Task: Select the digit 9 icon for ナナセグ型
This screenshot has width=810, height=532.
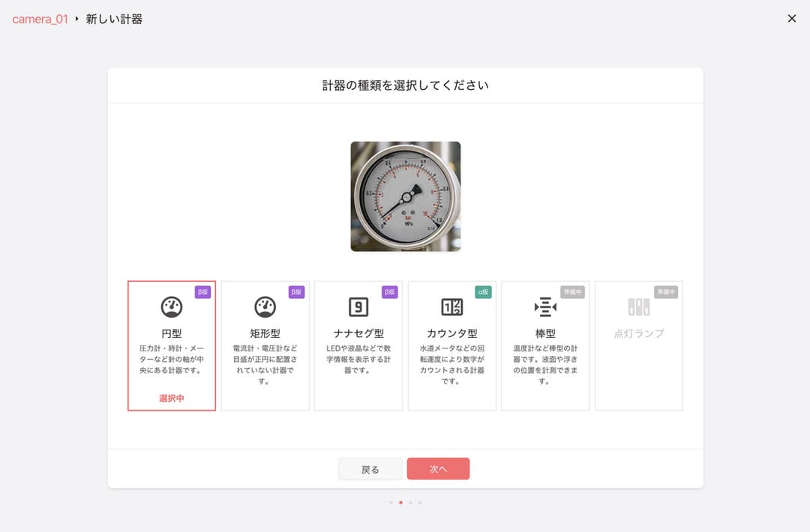Action: point(358,306)
